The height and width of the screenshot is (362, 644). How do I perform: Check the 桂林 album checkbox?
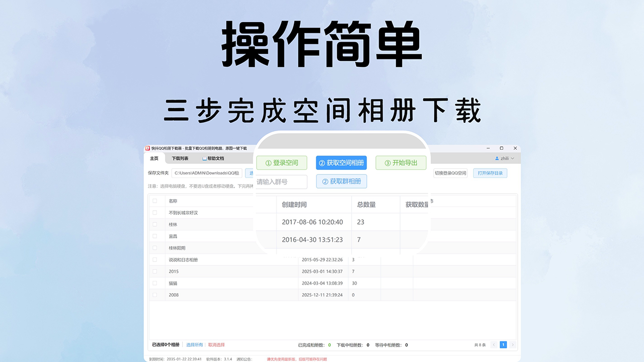pyautogui.click(x=155, y=224)
